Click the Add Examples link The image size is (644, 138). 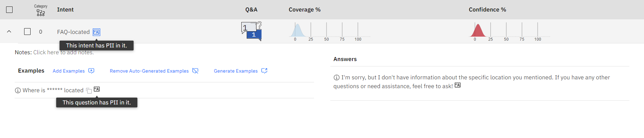69,71
